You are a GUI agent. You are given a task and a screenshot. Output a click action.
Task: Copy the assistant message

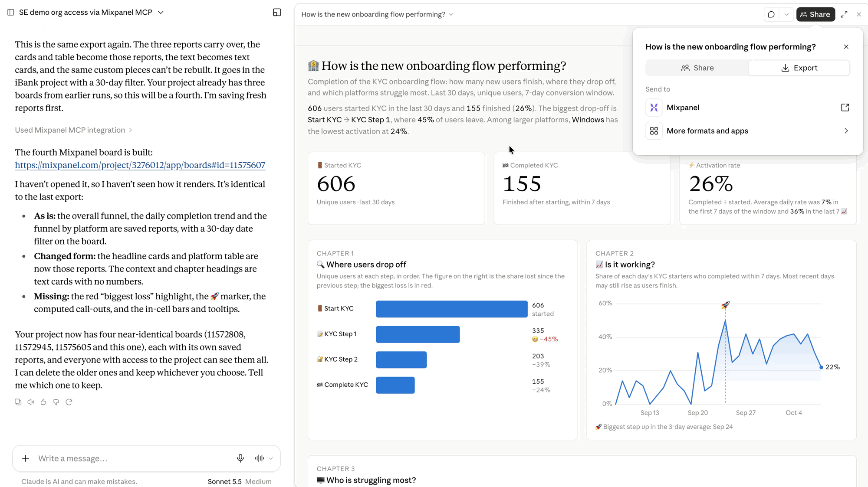tap(18, 402)
